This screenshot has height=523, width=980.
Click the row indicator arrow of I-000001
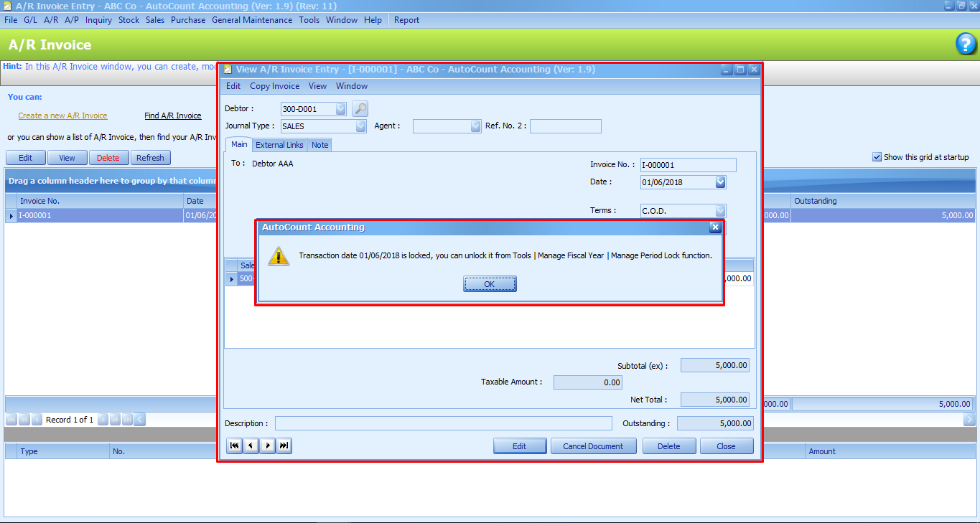[11, 215]
